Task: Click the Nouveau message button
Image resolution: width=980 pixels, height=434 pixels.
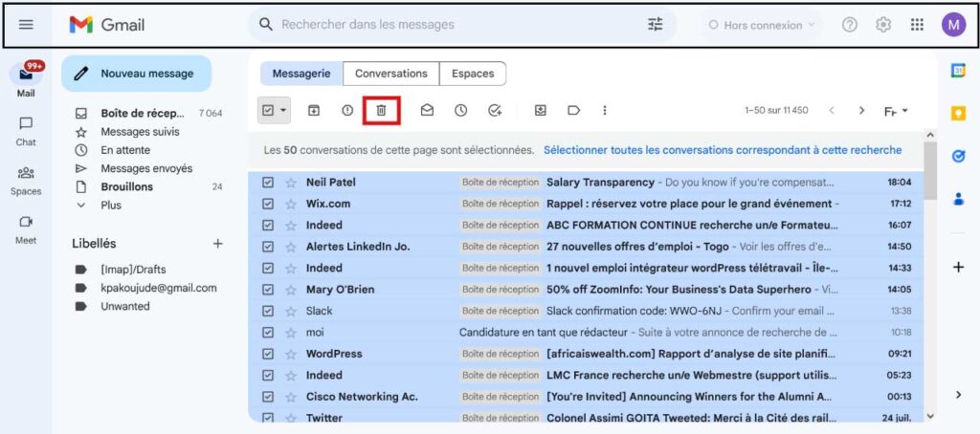Action: (136, 74)
